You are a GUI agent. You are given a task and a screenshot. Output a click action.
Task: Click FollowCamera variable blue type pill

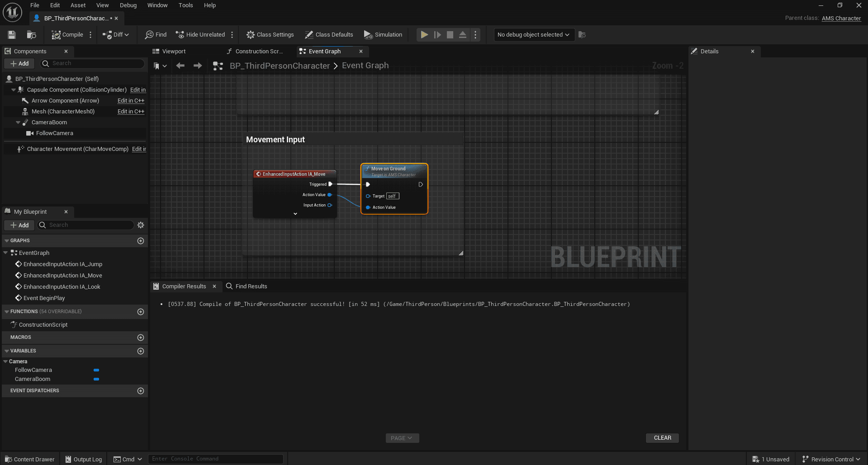(96, 370)
